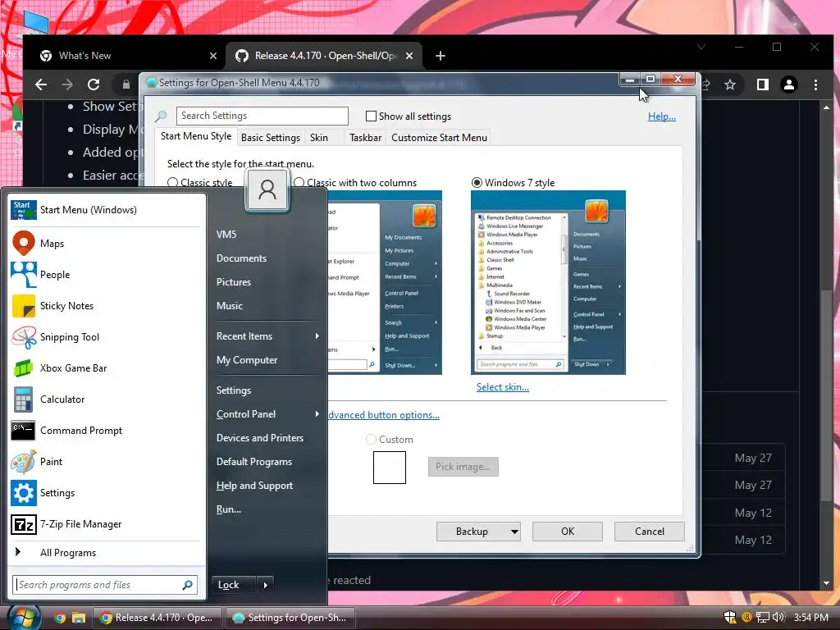
Task: Click Windows Security tray icon
Action: pyautogui.click(x=729, y=617)
